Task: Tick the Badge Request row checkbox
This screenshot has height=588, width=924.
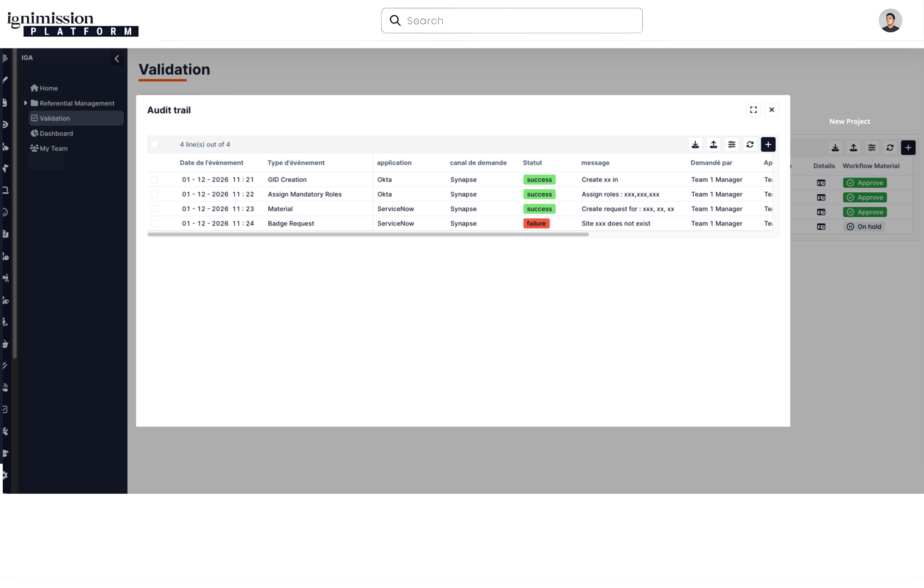Action: click(x=154, y=224)
